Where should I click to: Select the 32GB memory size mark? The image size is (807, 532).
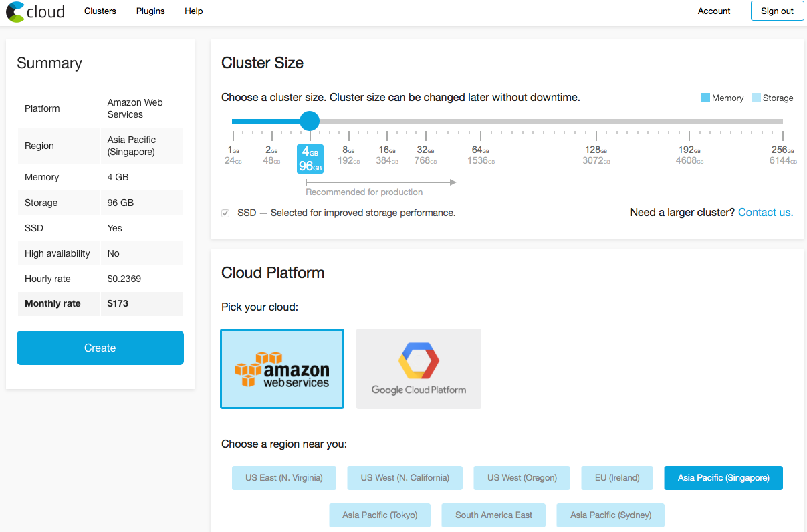point(426,150)
